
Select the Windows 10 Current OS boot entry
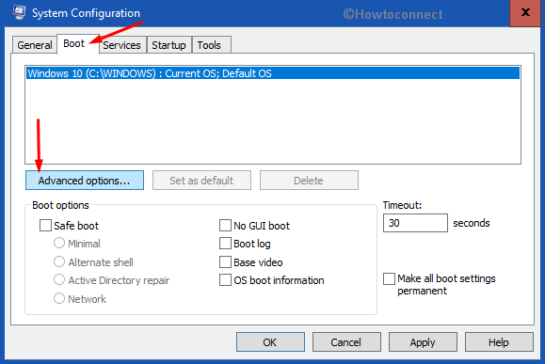click(273, 73)
